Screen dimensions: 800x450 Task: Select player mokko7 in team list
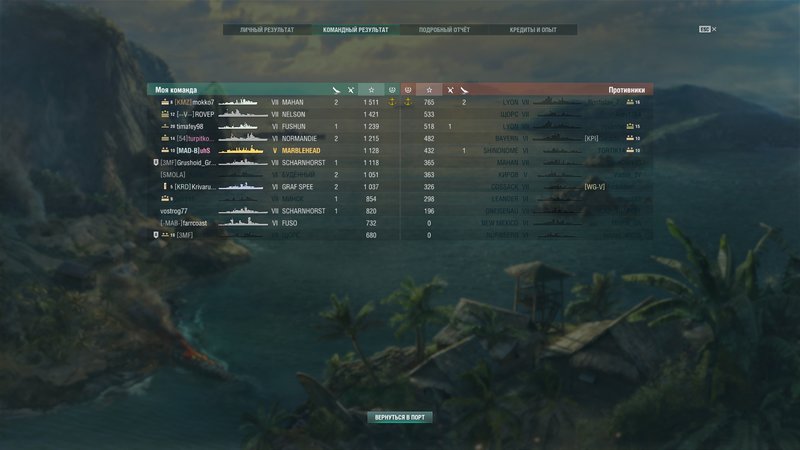point(204,102)
